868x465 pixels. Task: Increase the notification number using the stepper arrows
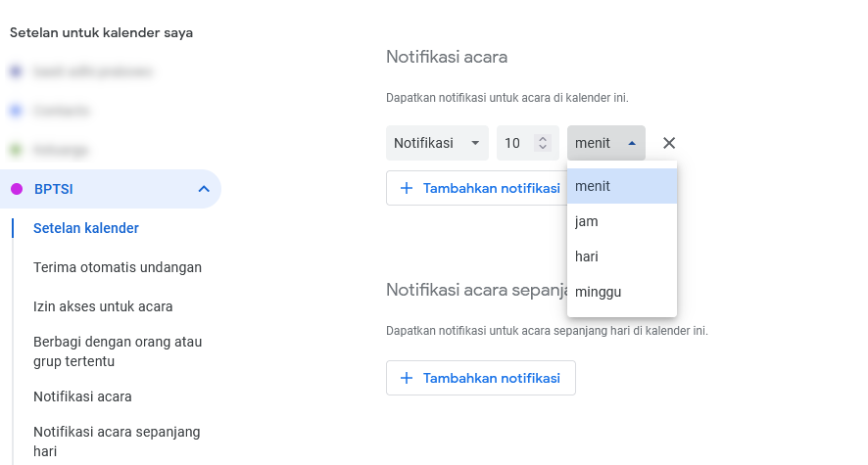[543, 139]
